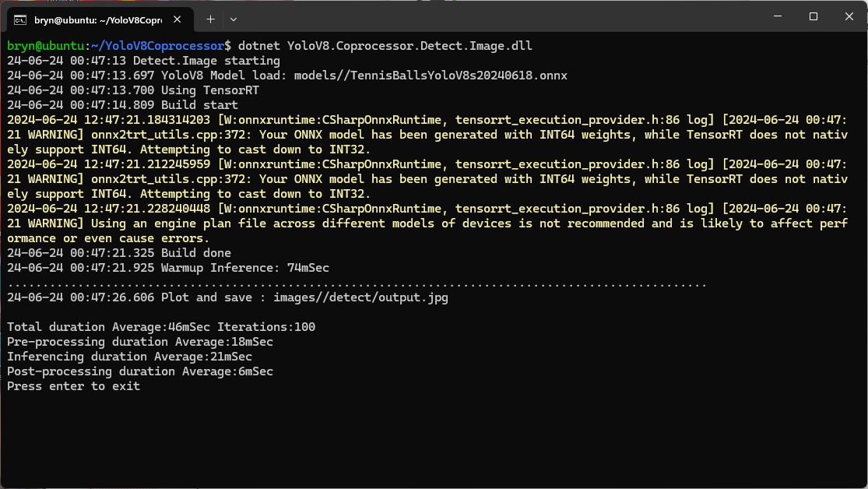Minimize the terminal window

coord(777,16)
